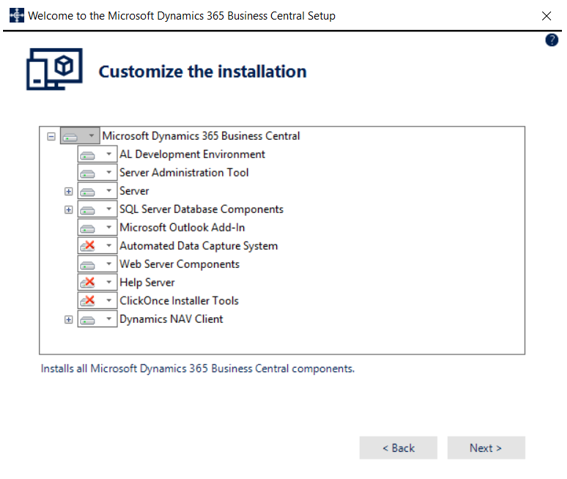Click the red X icon for Help Server

88,282
